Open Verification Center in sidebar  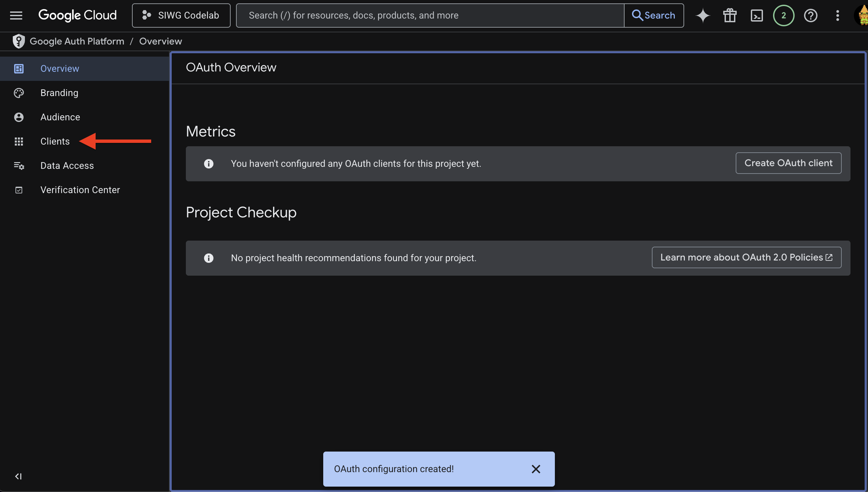[x=80, y=190]
